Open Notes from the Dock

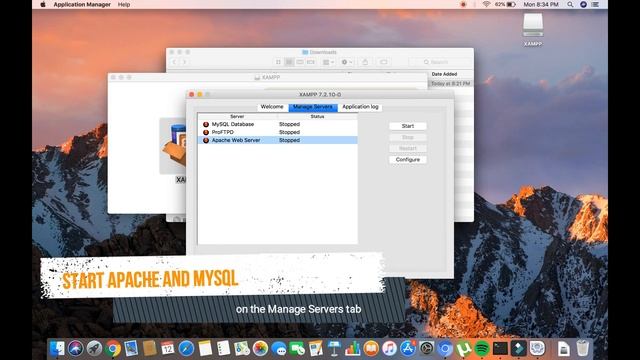click(205, 349)
